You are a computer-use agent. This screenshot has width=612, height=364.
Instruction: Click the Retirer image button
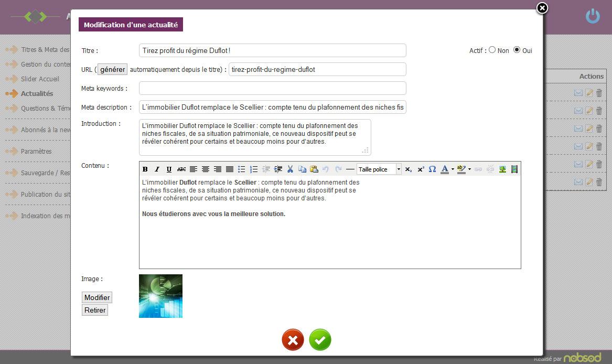(x=95, y=310)
